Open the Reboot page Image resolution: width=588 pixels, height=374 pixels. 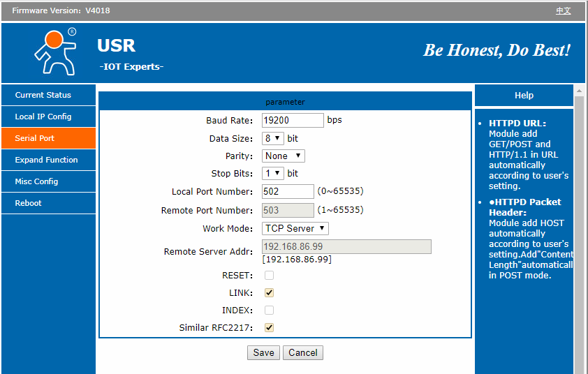(x=29, y=203)
